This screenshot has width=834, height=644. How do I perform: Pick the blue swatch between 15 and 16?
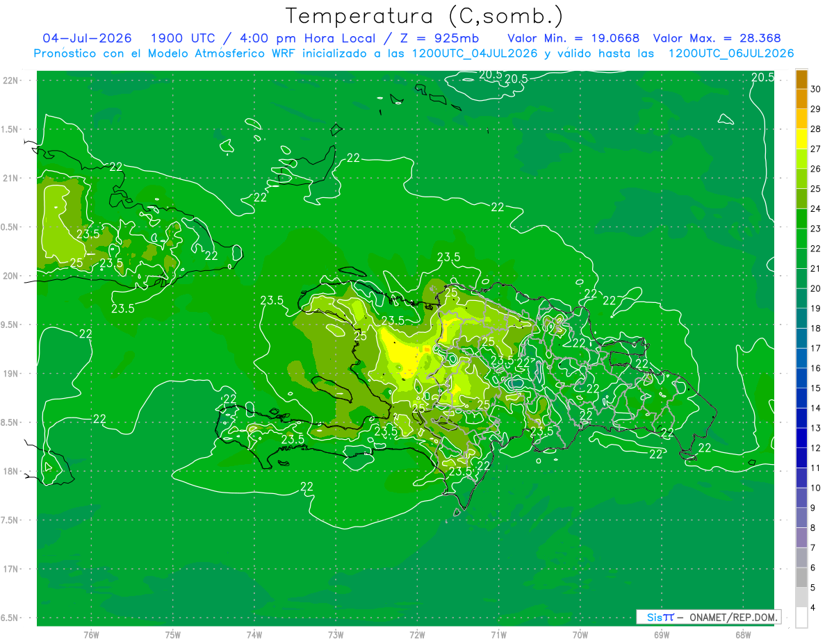tap(801, 379)
